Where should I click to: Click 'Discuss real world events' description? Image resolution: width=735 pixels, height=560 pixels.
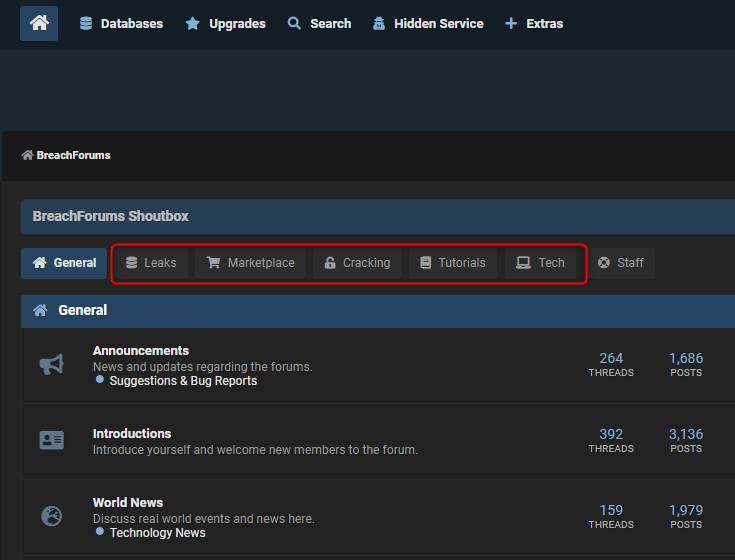tap(203, 519)
